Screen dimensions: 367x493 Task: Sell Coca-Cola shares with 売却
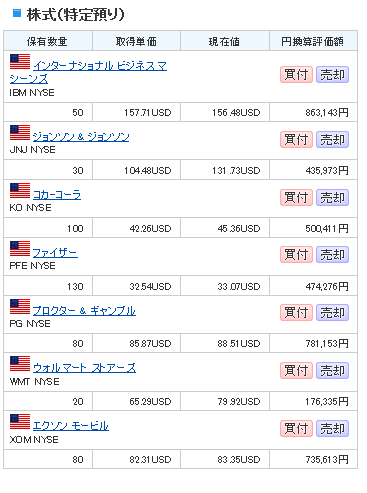click(332, 197)
